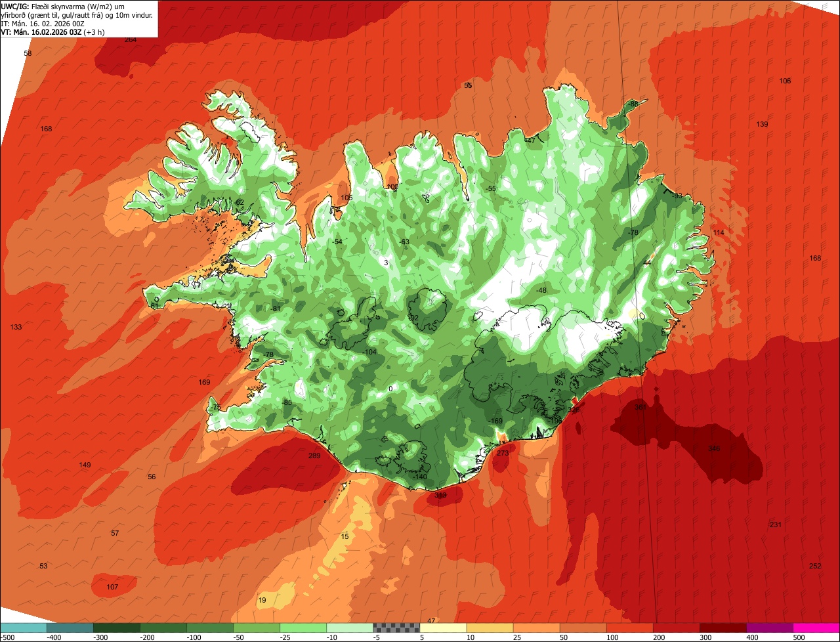Click the light green legend swatch from -25 to -10
The image size is (840, 642).
303,628
